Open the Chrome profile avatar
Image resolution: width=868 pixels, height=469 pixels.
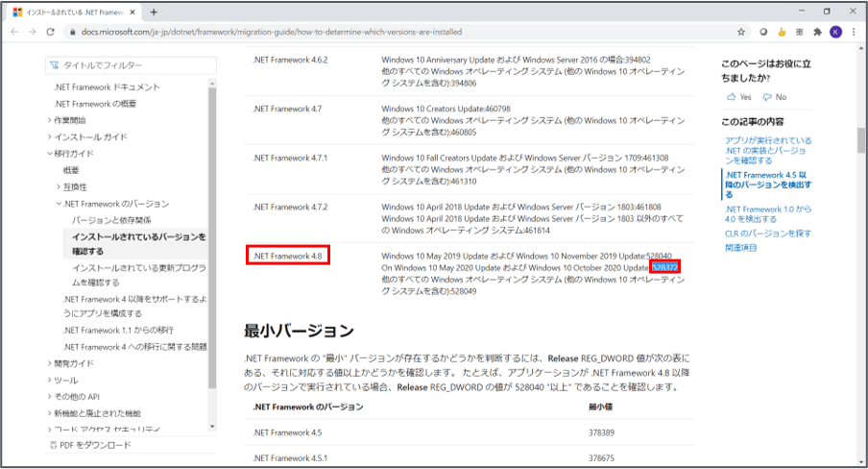point(835,32)
